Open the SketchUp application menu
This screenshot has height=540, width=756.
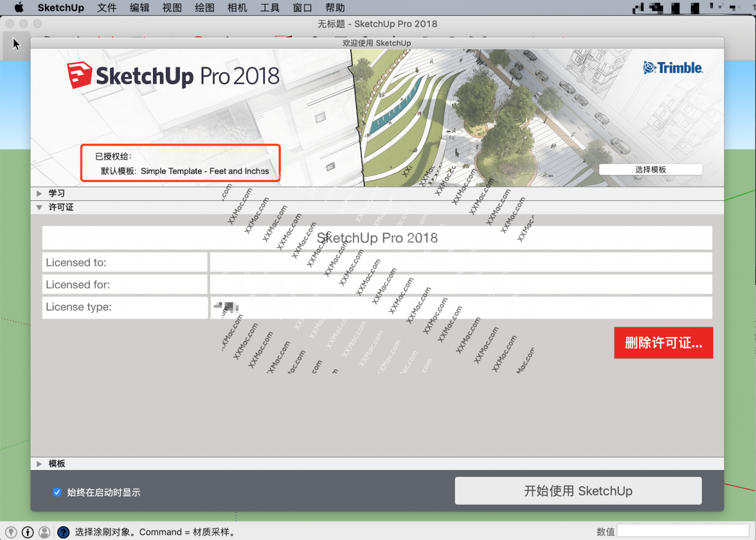pyautogui.click(x=61, y=8)
